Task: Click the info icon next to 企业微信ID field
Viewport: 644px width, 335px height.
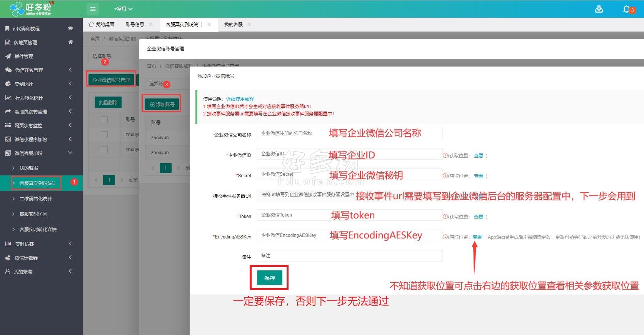Action: click(x=445, y=155)
